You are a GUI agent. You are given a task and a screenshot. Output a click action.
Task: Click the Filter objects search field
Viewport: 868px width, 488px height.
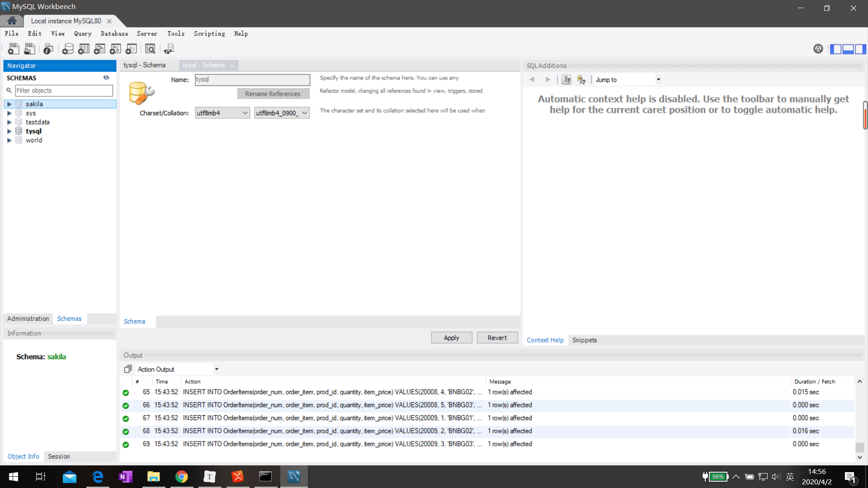point(64,91)
